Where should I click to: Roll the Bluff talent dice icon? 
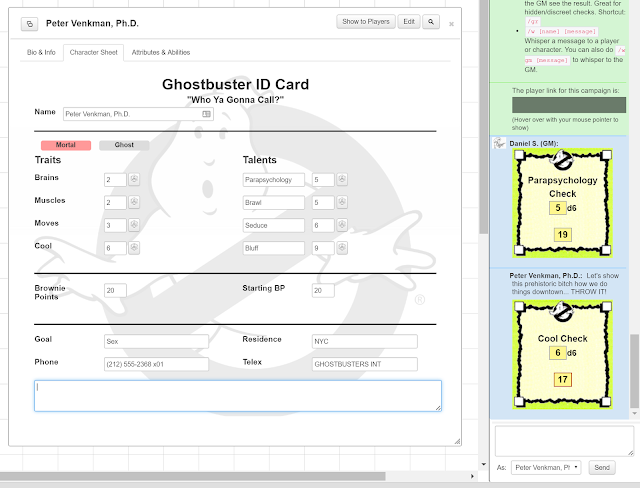click(x=342, y=248)
